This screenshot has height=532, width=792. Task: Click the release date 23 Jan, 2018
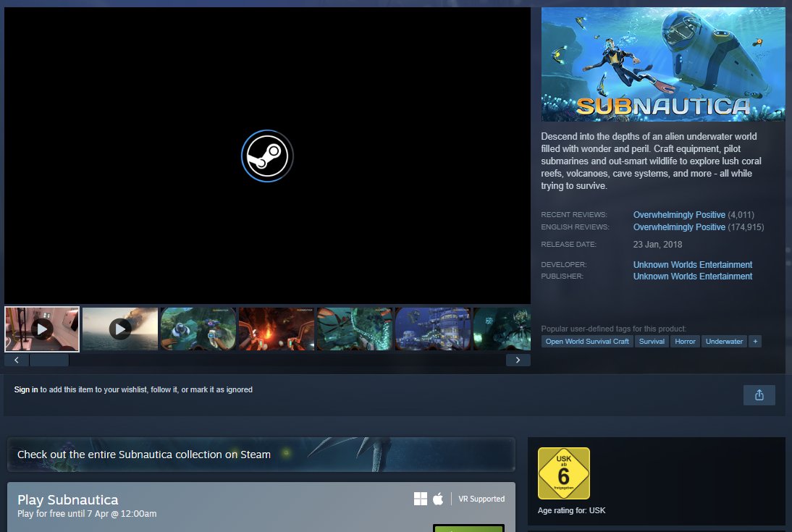point(657,245)
